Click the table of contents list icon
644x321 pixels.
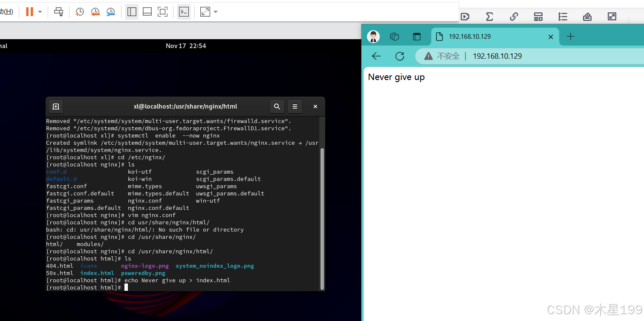563,17
